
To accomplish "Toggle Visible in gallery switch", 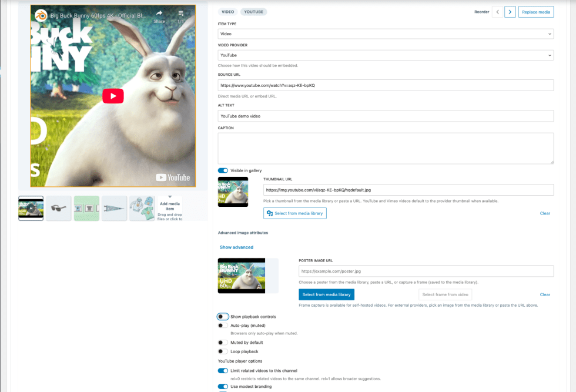I will coord(223,170).
